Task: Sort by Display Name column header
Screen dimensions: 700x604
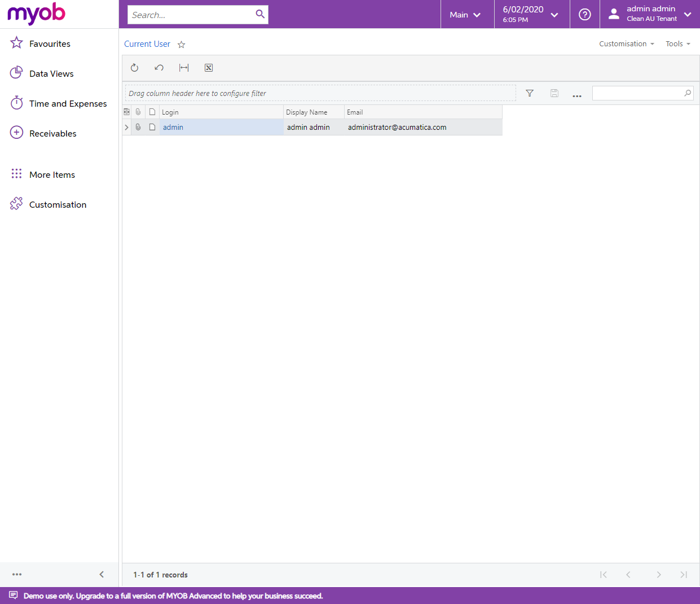Action: pyautogui.click(x=314, y=112)
